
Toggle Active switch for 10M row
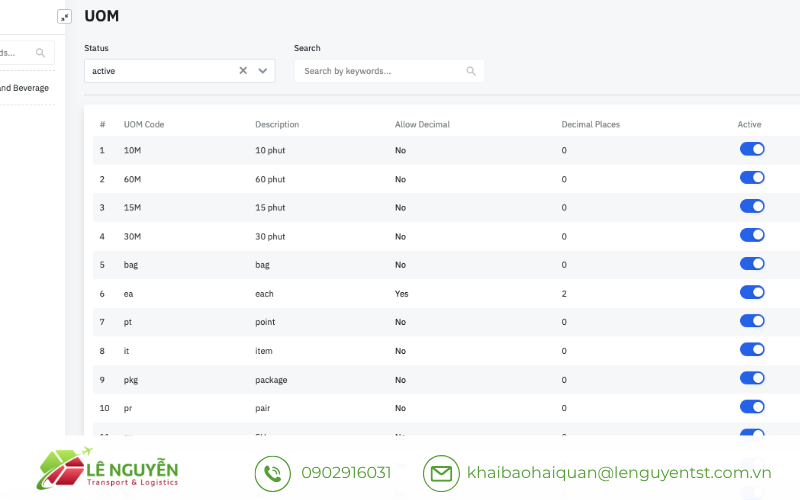(752, 149)
